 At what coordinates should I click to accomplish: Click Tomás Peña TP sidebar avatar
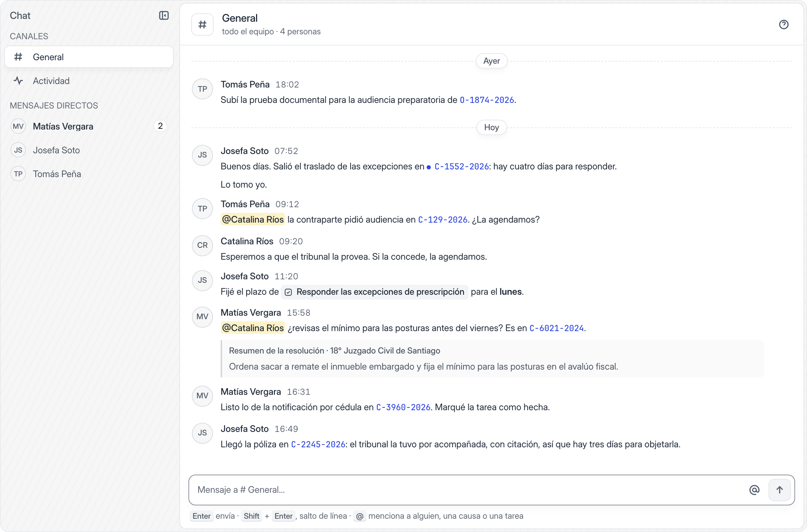18,174
